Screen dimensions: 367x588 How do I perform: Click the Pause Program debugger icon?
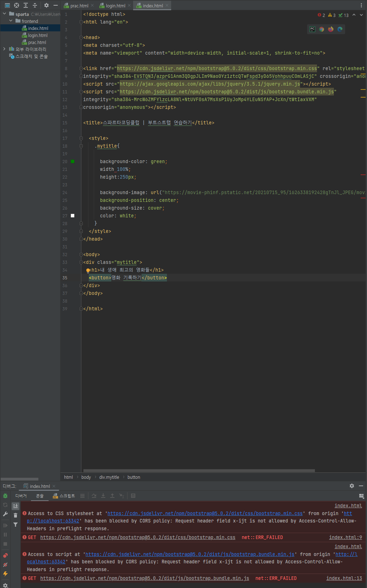point(5,534)
